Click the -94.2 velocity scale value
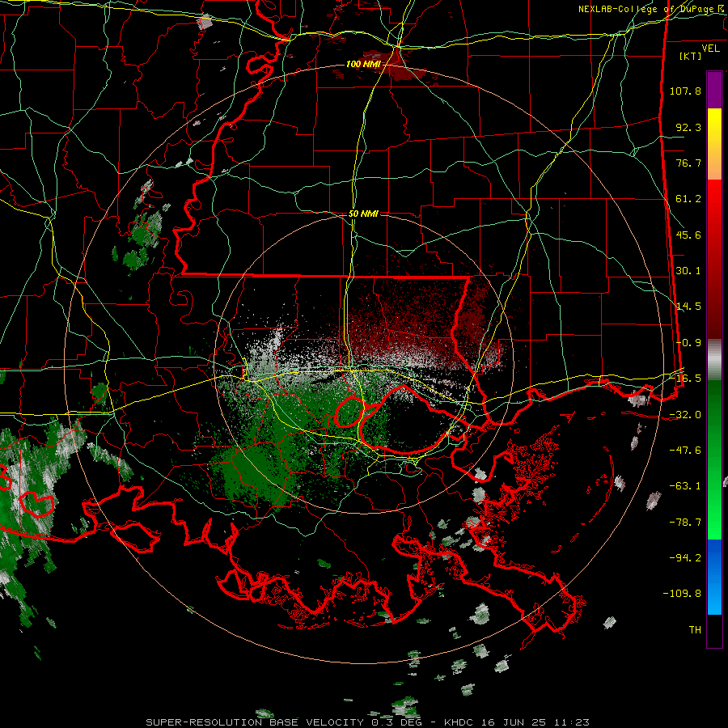The image size is (728, 728). tap(685, 558)
